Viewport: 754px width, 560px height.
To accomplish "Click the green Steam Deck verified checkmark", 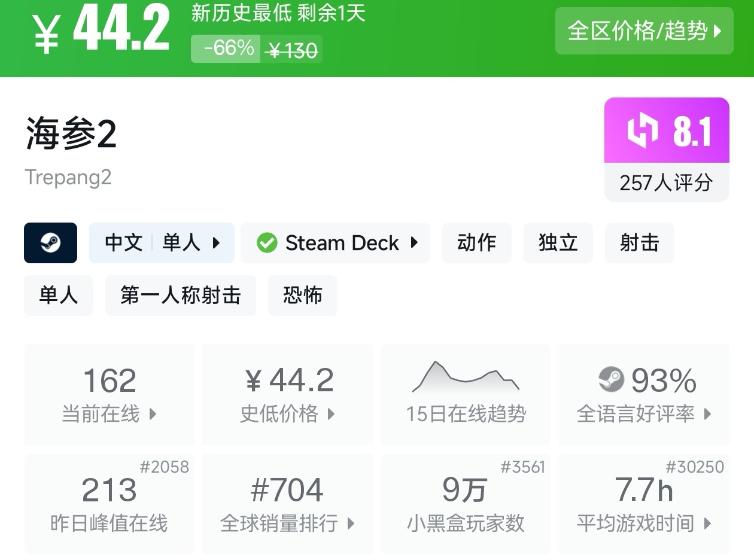I will (267, 243).
